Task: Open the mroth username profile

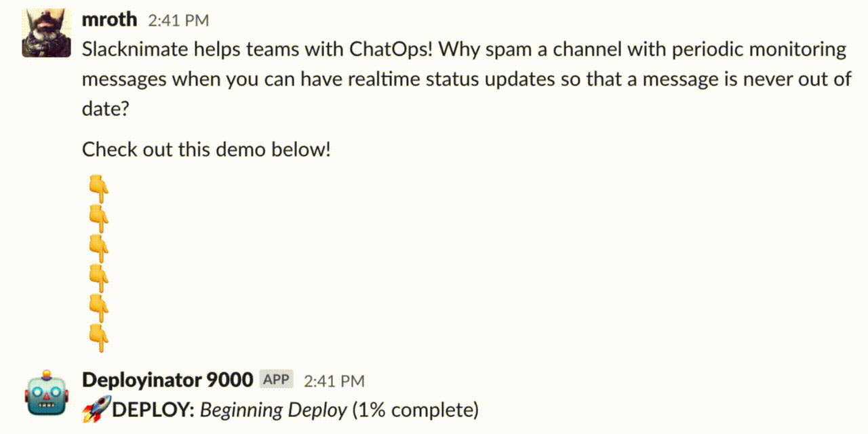Action: (109, 20)
